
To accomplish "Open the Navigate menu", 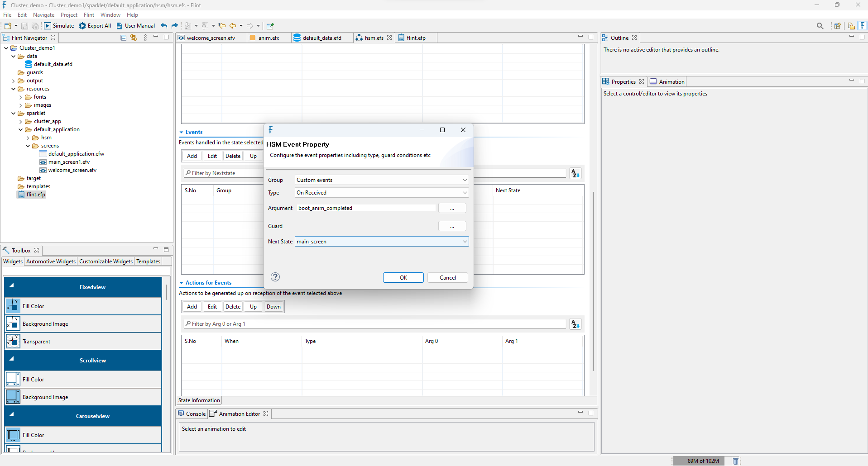I will pos(43,15).
